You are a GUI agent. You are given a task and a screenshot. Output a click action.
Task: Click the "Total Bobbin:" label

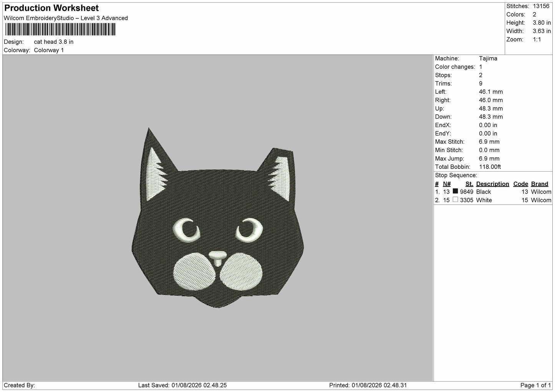coord(453,167)
